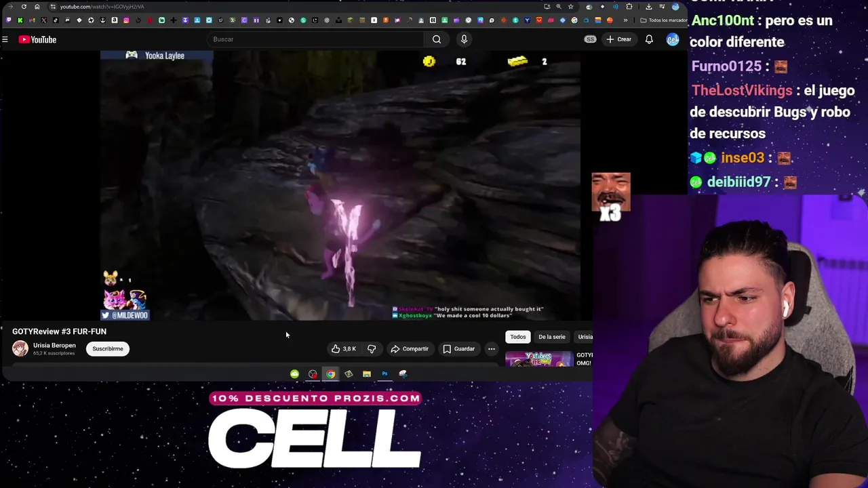Open the Instagram bookmark icon

(x=126, y=20)
